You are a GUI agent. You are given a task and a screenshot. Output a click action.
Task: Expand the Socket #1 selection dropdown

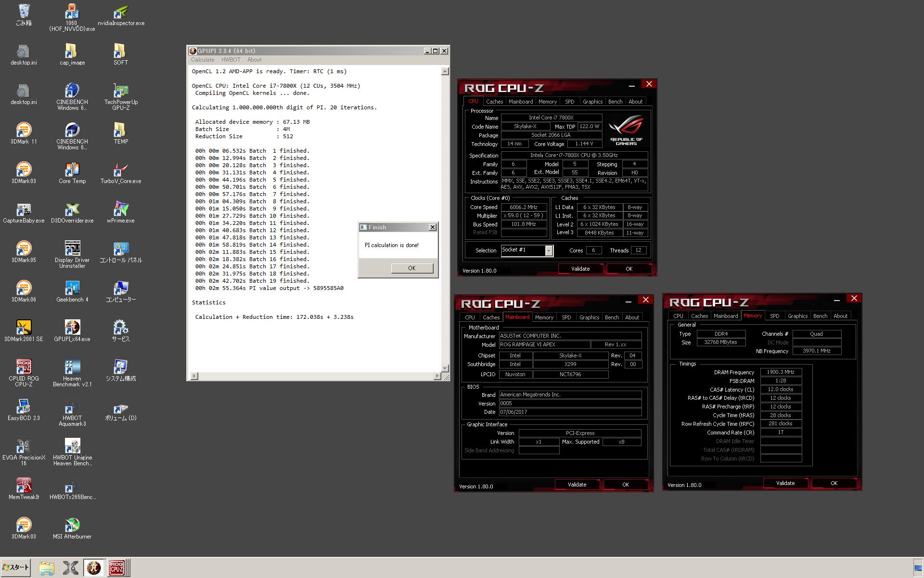point(549,250)
